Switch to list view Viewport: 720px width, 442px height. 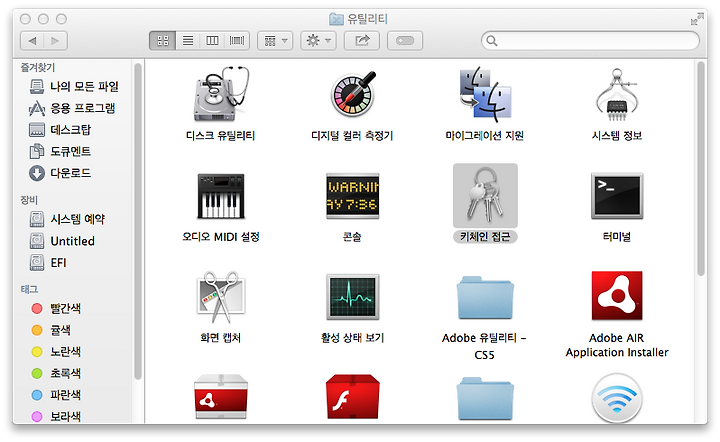click(x=188, y=41)
